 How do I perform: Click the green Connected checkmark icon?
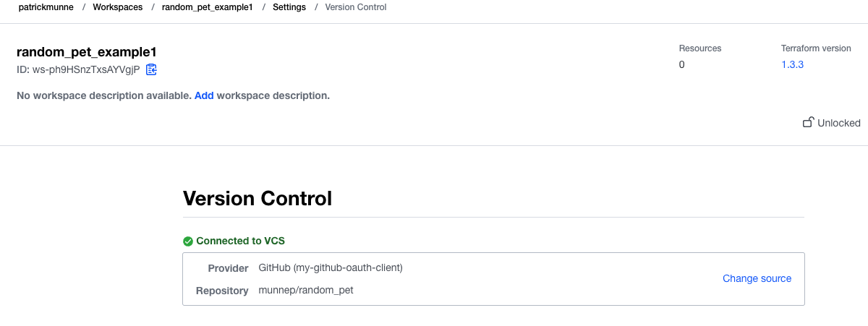coord(188,241)
